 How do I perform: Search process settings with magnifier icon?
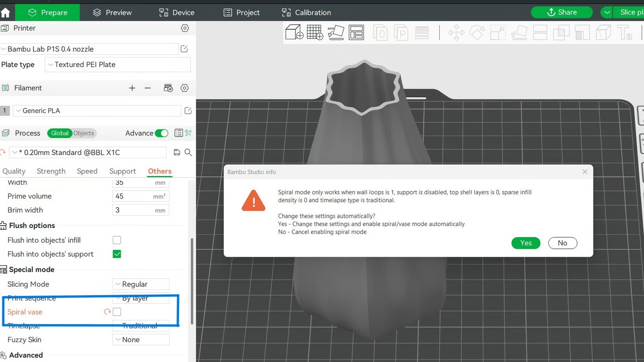coord(188,152)
